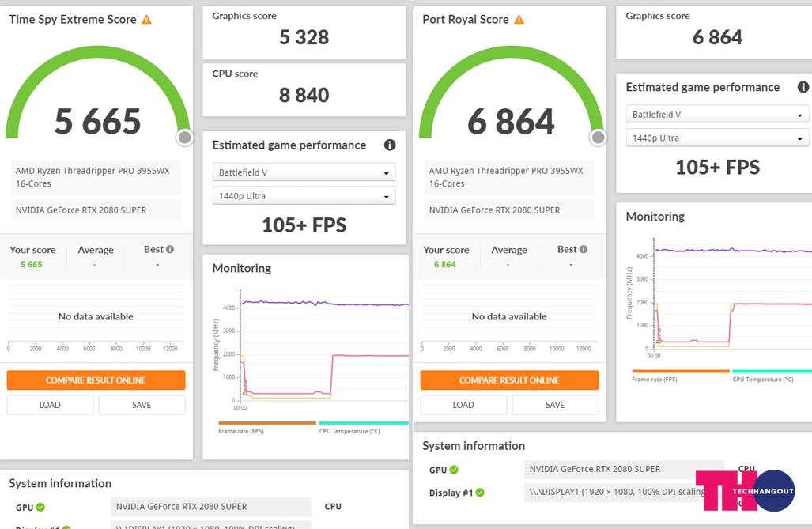
Task: Click the large 5 665 score inside the gauge
Action: click(x=97, y=121)
